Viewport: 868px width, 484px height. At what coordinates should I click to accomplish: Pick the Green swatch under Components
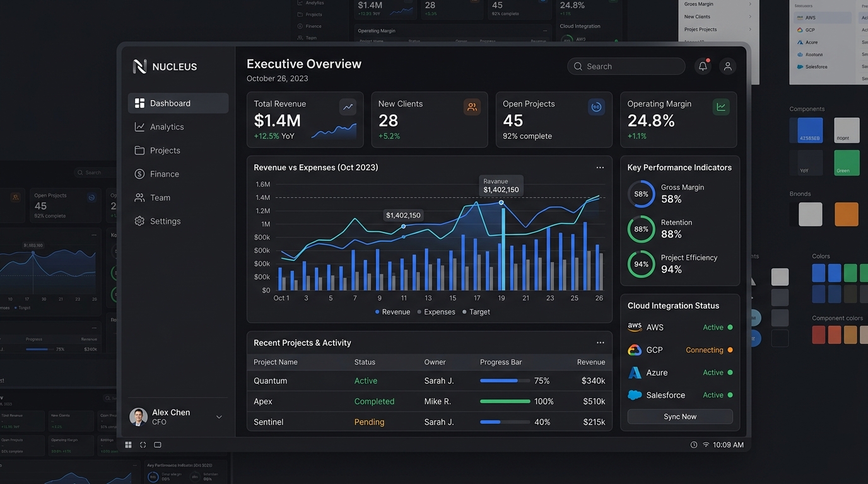847,163
